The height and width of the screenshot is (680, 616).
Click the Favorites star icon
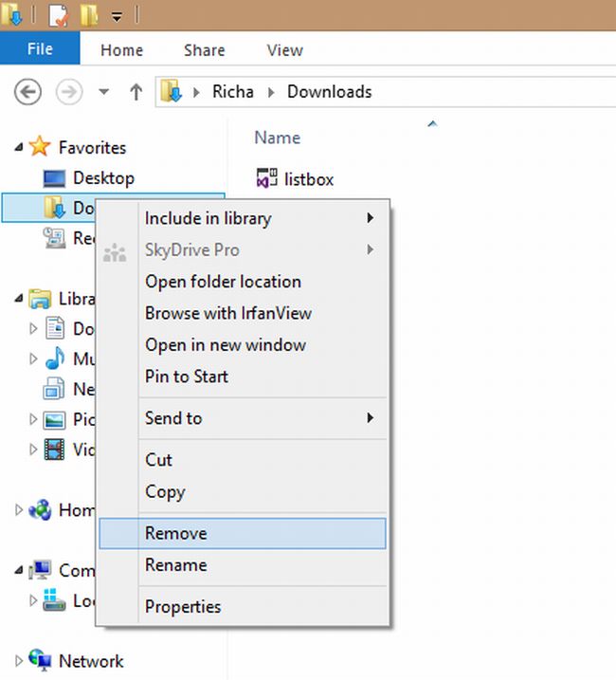40,146
